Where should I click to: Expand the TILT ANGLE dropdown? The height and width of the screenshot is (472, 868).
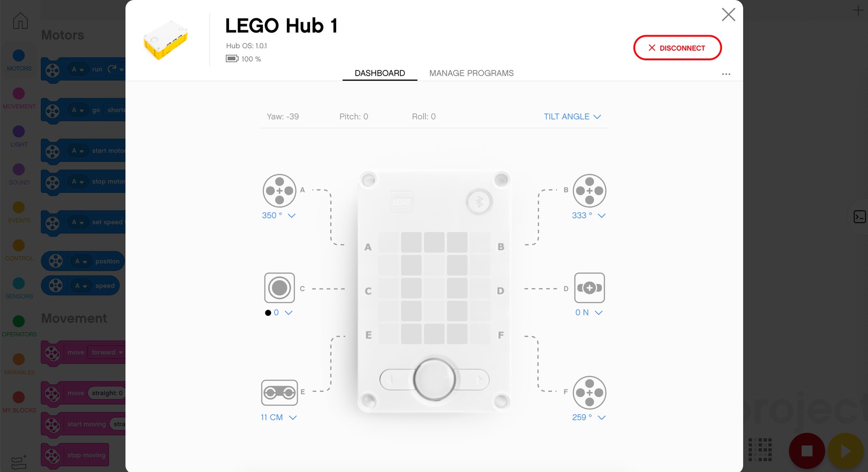point(572,117)
